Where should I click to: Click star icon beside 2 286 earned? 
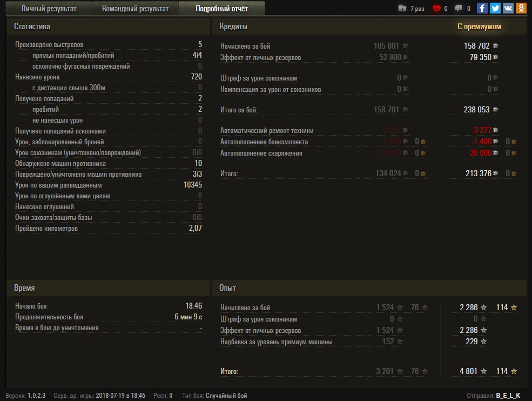(484, 308)
